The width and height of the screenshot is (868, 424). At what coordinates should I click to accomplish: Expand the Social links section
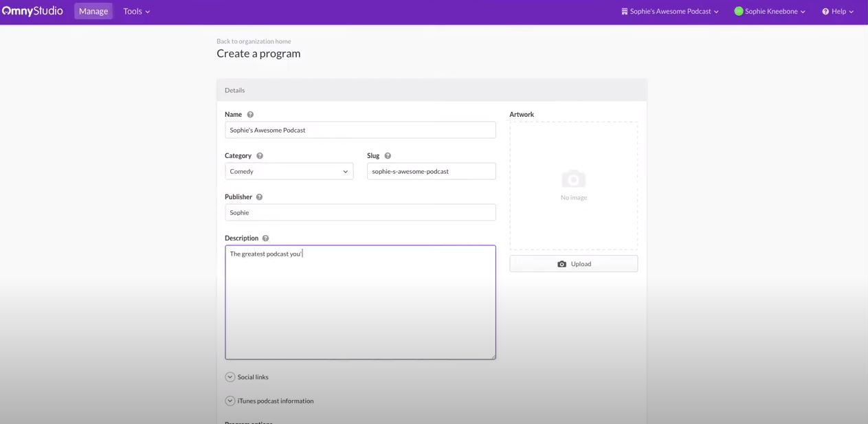click(247, 377)
